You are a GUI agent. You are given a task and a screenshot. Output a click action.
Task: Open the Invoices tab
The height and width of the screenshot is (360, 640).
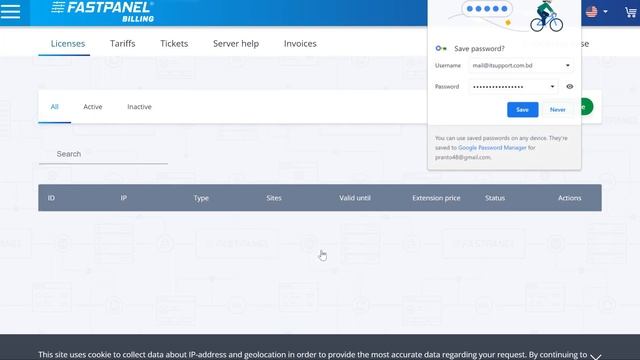click(x=300, y=44)
